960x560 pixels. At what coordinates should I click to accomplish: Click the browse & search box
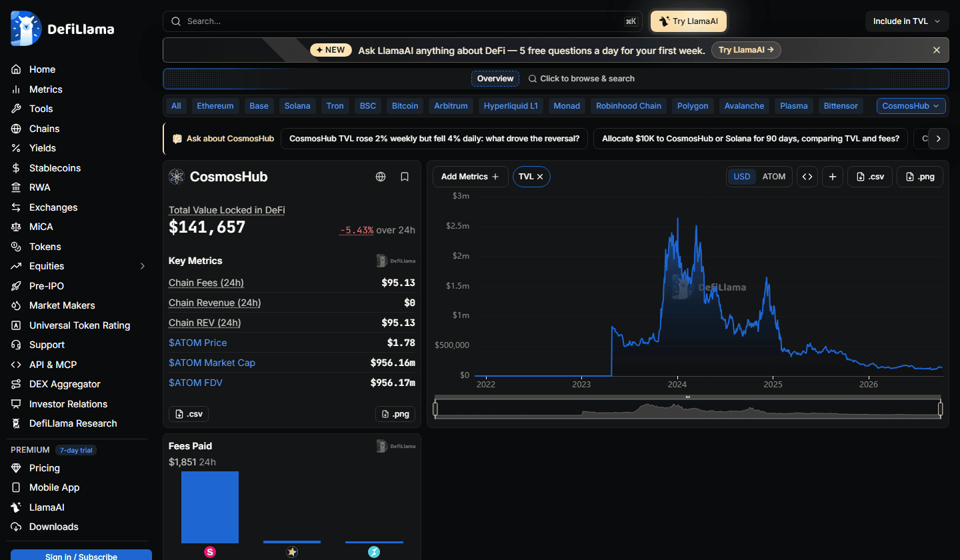pyautogui.click(x=581, y=79)
